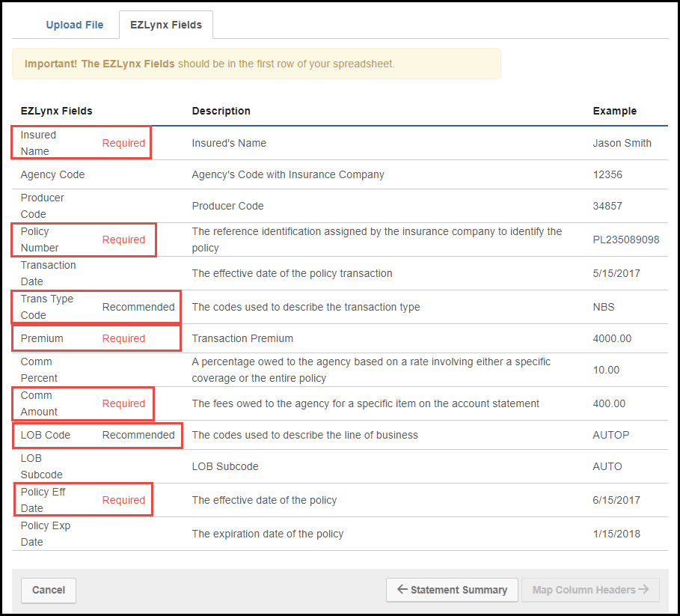Image resolution: width=680 pixels, height=616 pixels.
Task: Click the example code AUTOP
Action: point(610,435)
